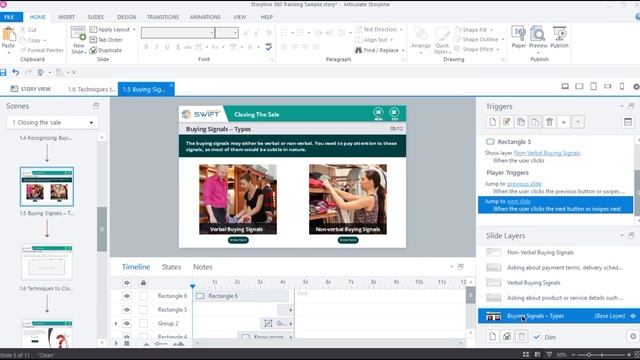
Task: Adjust the zoom slider in status bar
Action: click(x=589, y=355)
